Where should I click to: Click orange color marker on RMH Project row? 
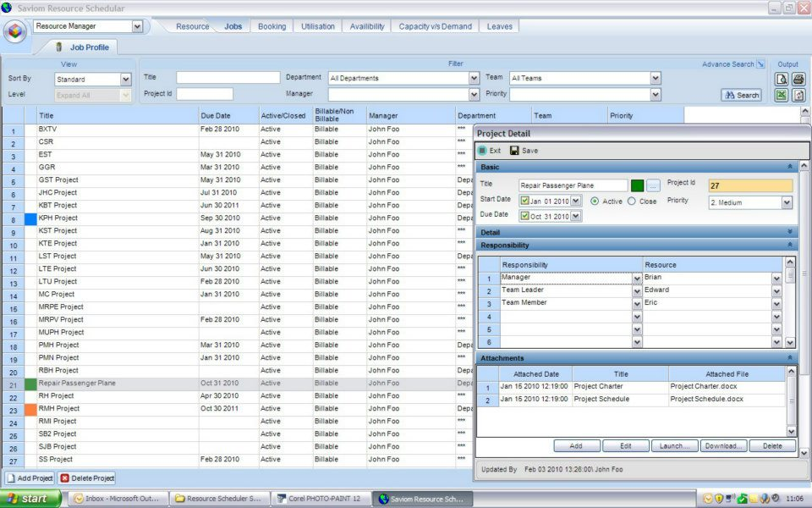pos(30,410)
